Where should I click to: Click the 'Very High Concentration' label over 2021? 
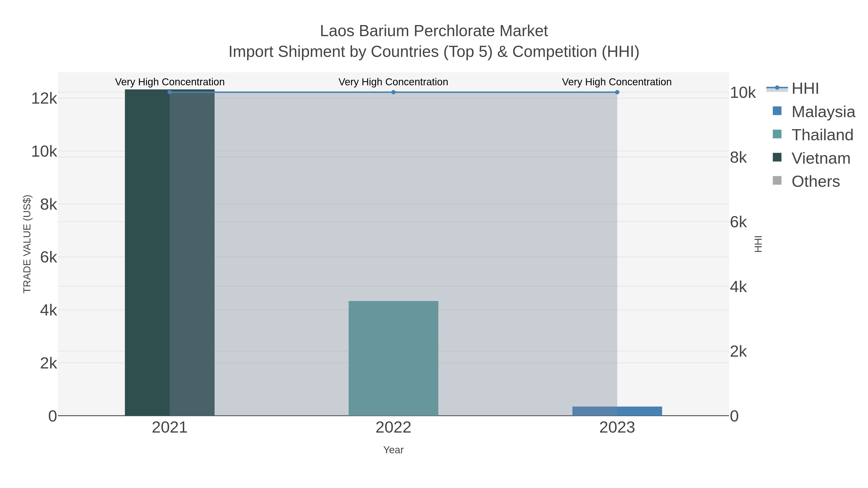tap(170, 82)
